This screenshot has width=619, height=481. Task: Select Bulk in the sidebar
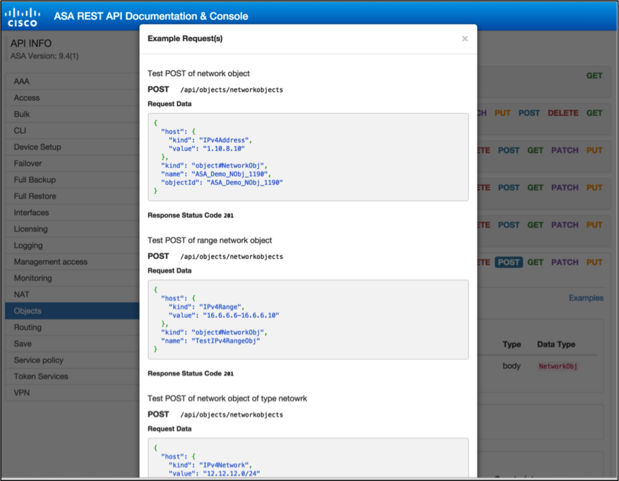[x=72, y=114]
